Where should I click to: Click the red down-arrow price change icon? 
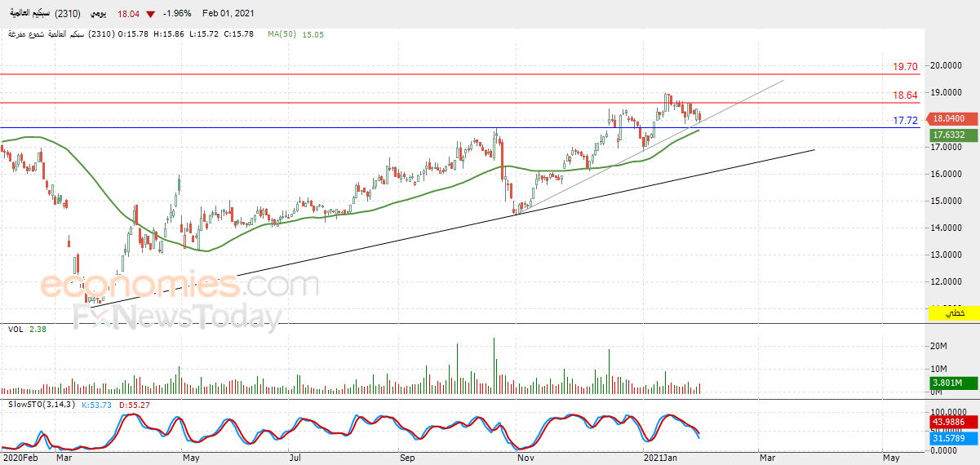pyautogui.click(x=150, y=14)
